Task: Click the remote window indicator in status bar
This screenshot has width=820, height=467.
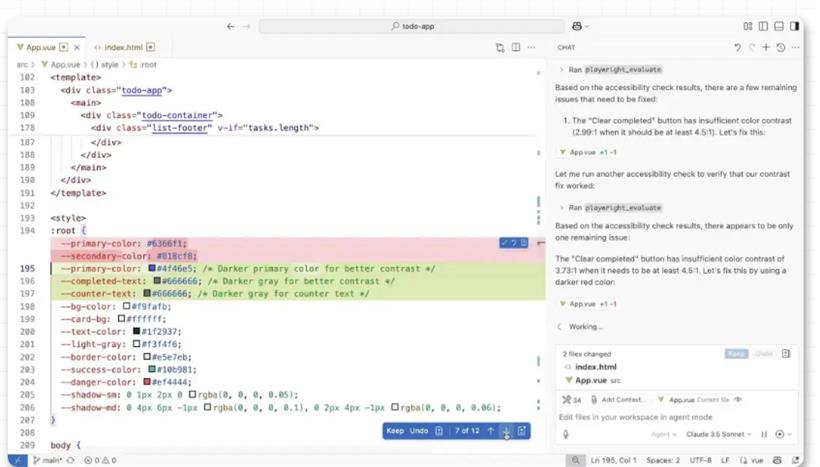Action: (x=17, y=460)
